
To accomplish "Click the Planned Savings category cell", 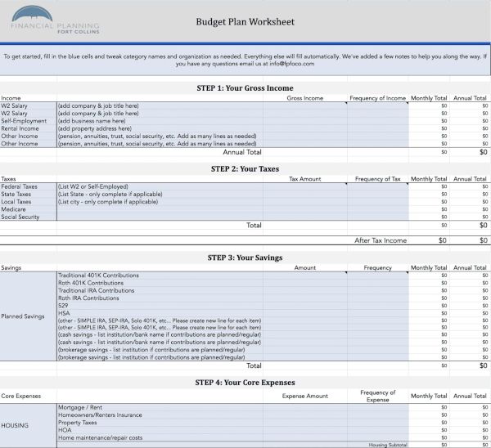I will tap(28, 316).
